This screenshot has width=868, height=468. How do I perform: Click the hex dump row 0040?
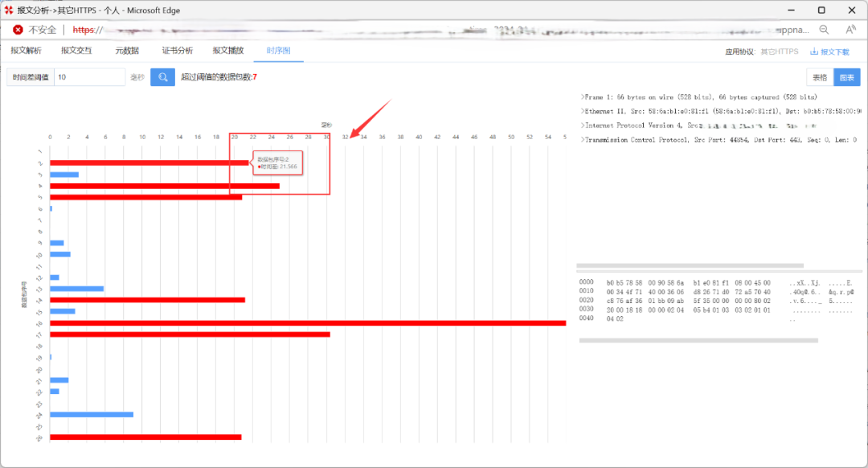tap(688, 318)
